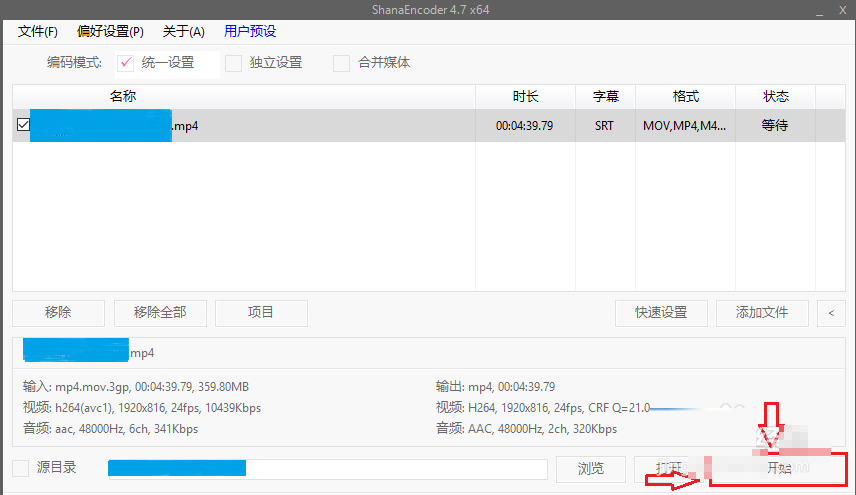Click the 时长 column header
Image resolution: width=856 pixels, height=495 pixels.
[525, 97]
